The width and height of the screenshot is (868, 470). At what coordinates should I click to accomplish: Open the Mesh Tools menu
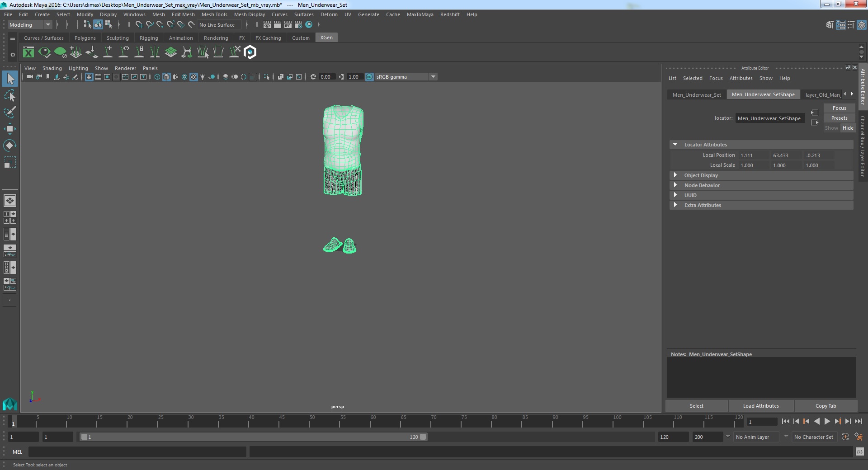tap(214, 14)
